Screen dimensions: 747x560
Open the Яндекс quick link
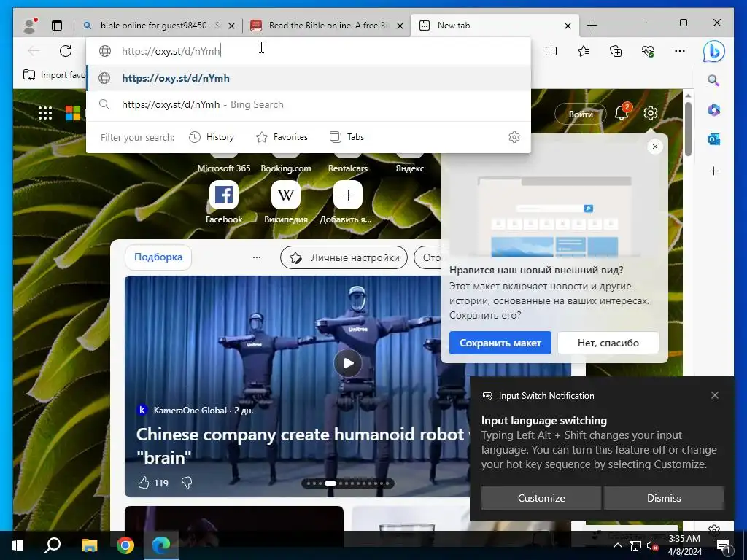coord(410,168)
